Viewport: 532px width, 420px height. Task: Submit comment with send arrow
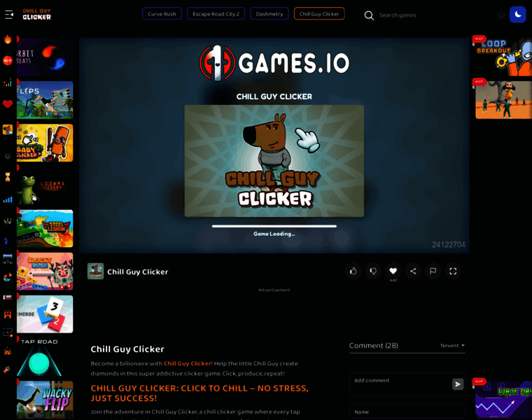click(458, 384)
